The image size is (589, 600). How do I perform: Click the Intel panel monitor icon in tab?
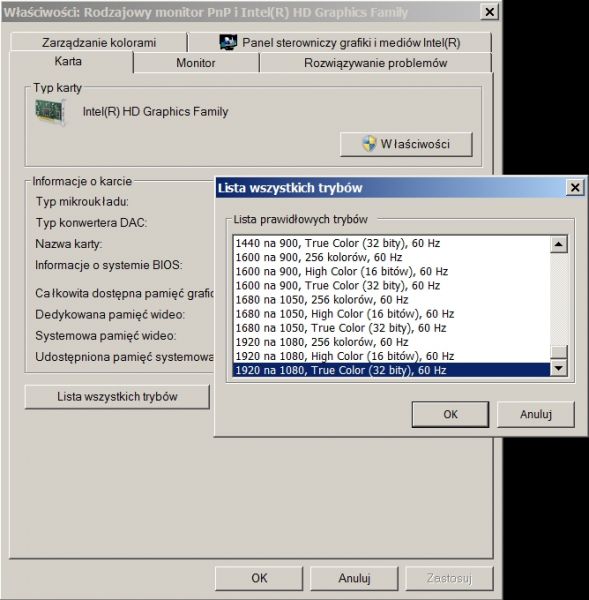(x=228, y=42)
